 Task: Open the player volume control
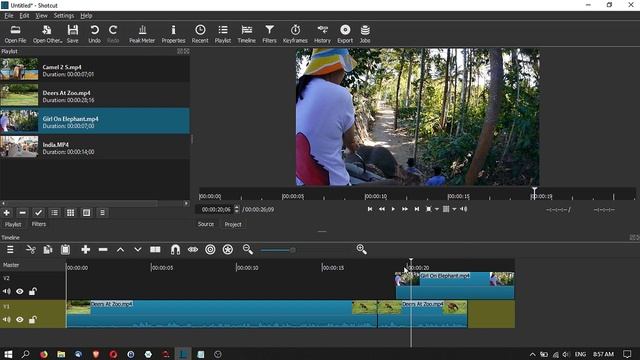coord(464,209)
